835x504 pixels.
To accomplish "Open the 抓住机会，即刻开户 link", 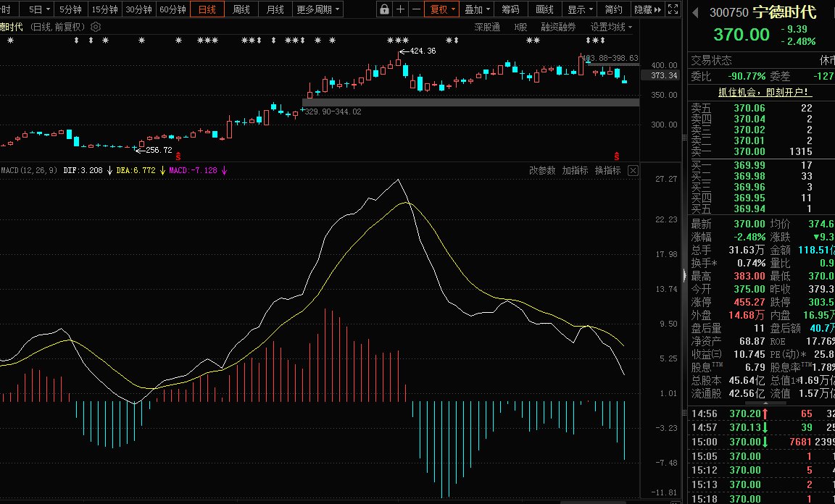I will tap(765, 92).
